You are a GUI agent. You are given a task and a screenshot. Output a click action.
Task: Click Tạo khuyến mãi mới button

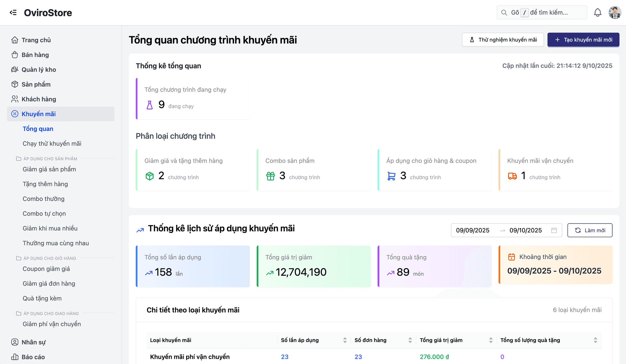click(583, 40)
